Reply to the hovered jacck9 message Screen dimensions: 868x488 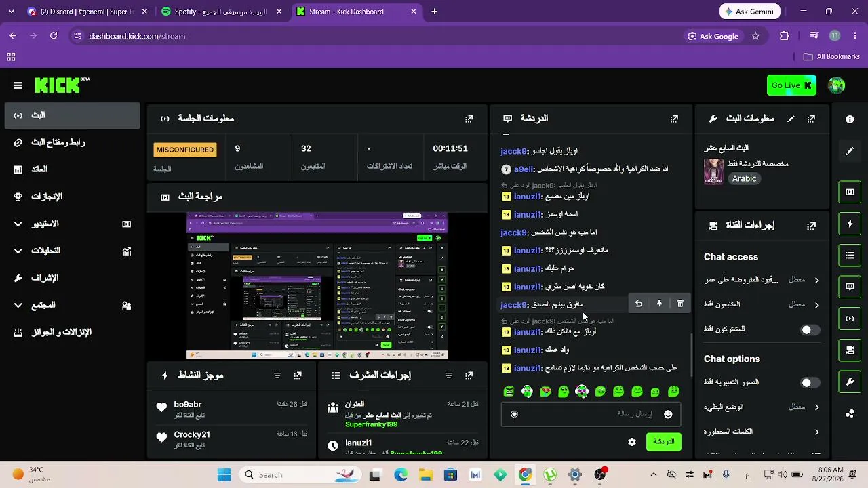coord(638,304)
